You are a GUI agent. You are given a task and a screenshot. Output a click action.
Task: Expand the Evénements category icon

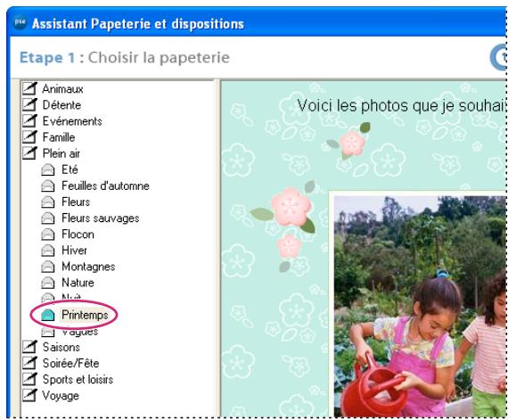pyautogui.click(x=29, y=121)
